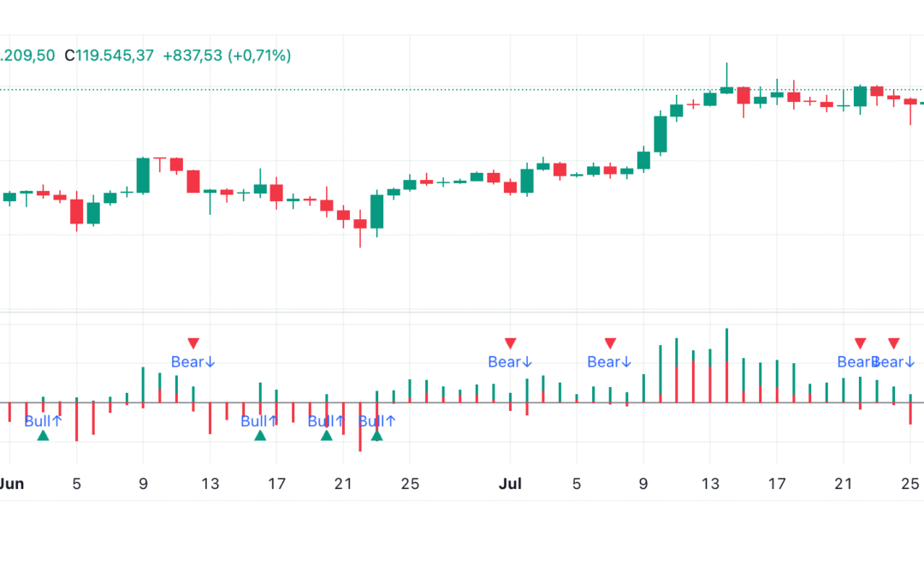Click the closing price C119.545,37 value
The width and height of the screenshot is (924, 578).
point(110,56)
